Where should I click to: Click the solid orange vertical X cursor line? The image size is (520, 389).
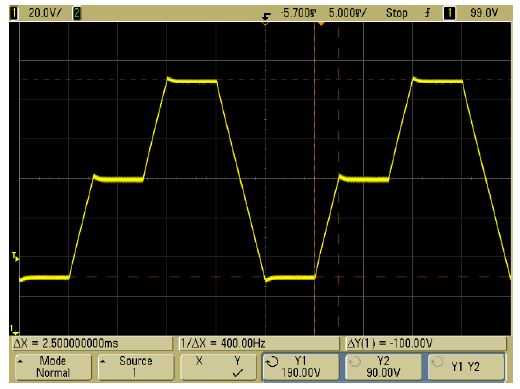pos(314,180)
